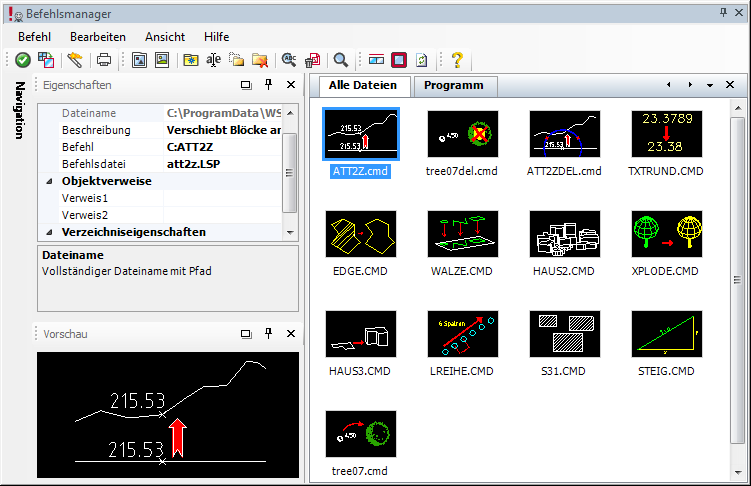Click the yellow question mark help icon
The width and height of the screenshot is (751, 486).
click(x=457, y=60)
